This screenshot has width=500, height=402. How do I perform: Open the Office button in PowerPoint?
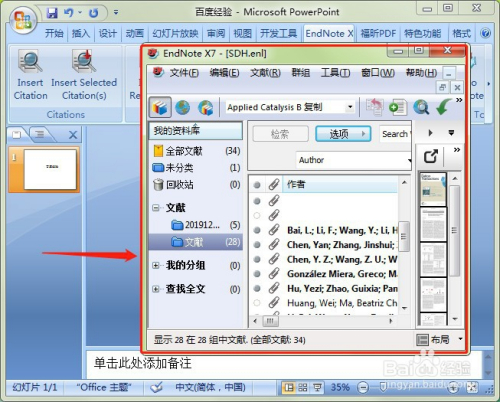23,19
